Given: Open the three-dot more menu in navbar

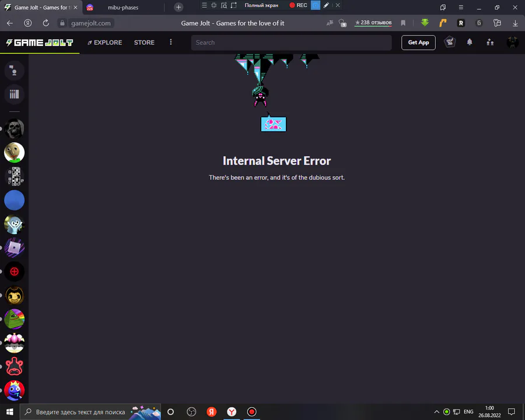Looking at the screenshot, I should pos(171,42).
